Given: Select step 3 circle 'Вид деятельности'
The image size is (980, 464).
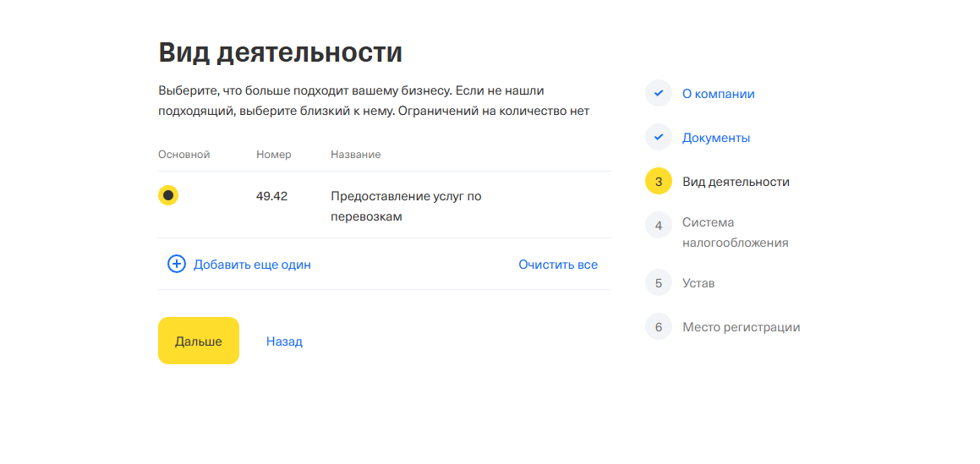Looking at the screenshot, I should 658,182.
